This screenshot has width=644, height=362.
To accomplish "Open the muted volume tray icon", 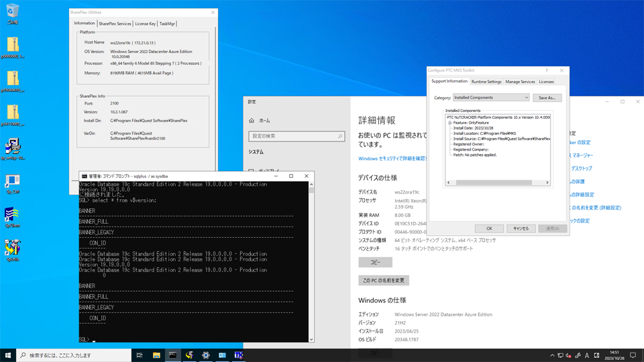I will pos(569,355).
